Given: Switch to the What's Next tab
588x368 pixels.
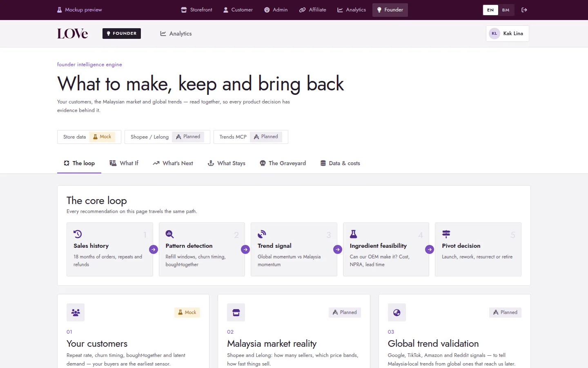Looking at the screenshot, I should 173,163.
